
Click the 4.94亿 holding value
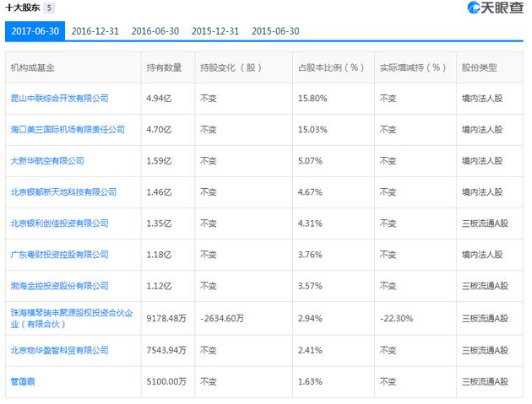click(159, 99)
